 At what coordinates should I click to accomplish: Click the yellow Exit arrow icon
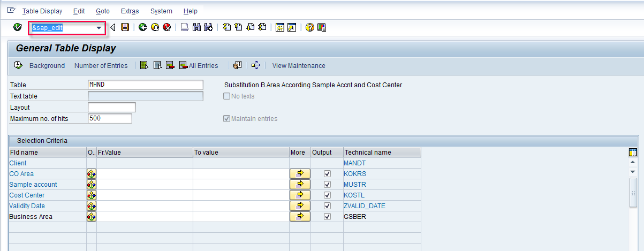pos(155,27)
